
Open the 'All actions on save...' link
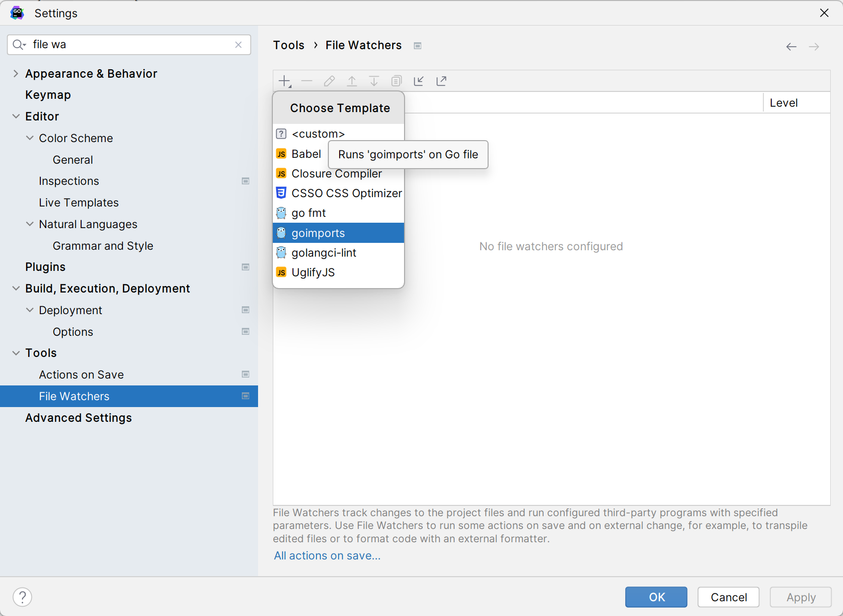click(x=327, y=556)
